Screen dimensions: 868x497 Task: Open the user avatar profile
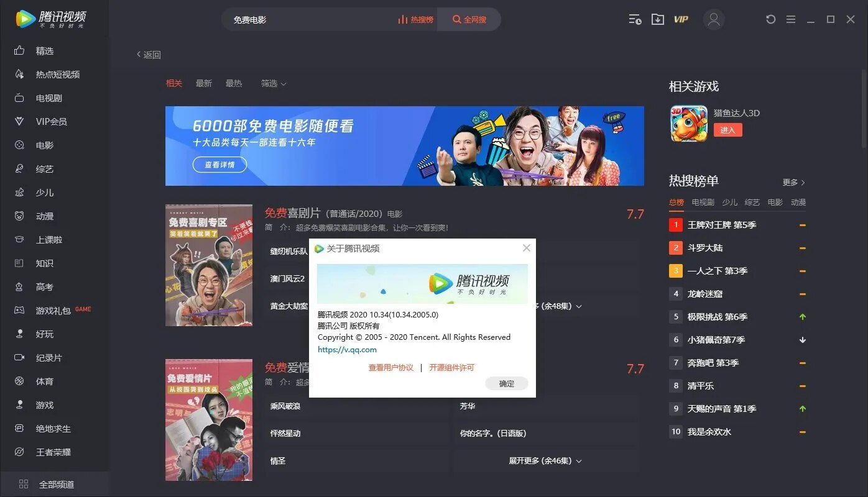coord(714,19)
